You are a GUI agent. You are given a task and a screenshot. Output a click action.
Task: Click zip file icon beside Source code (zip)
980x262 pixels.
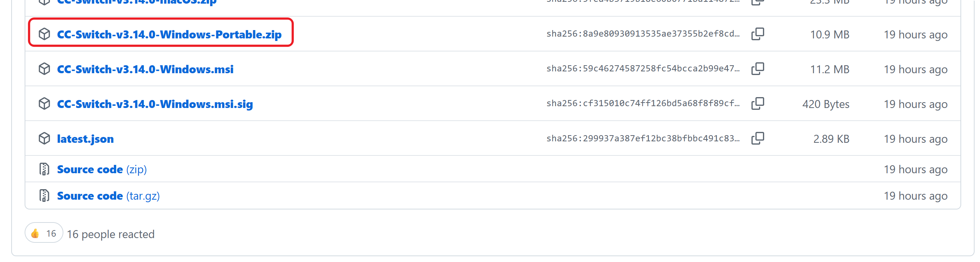pyautogui.click(x=44, y=169)
